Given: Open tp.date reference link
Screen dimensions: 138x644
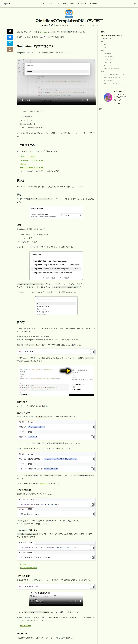Looking at the screenshot, I should pos(23,564).
